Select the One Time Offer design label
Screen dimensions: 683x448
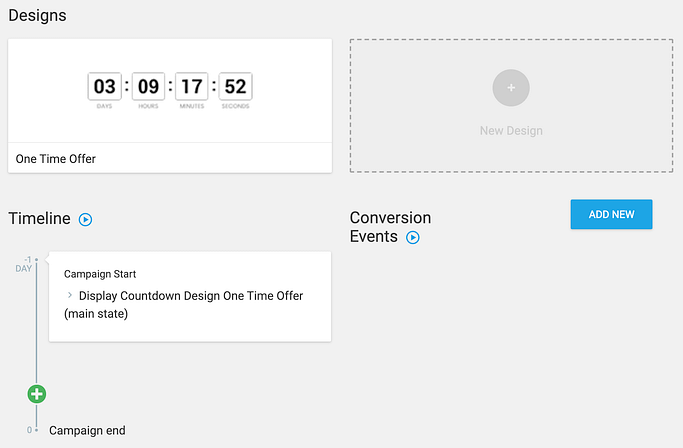click(55, 159)
